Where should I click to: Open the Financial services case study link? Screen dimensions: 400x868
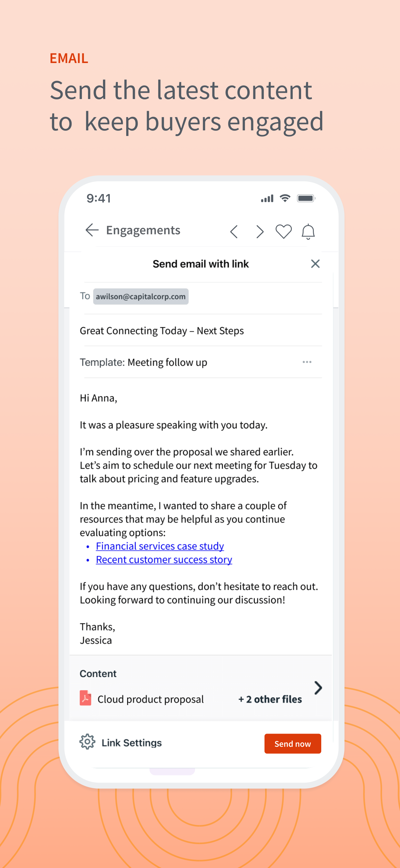pos(160,546)
